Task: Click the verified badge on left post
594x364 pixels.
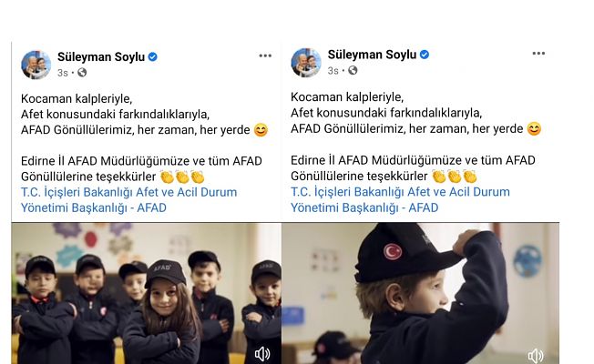Action: tap(153, 56)
